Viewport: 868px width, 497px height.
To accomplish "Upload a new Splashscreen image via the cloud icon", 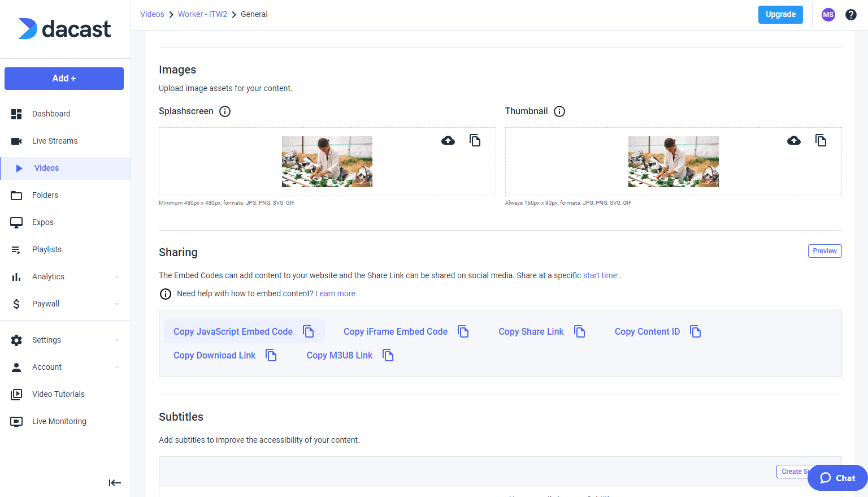I will [x=448, y=140].
